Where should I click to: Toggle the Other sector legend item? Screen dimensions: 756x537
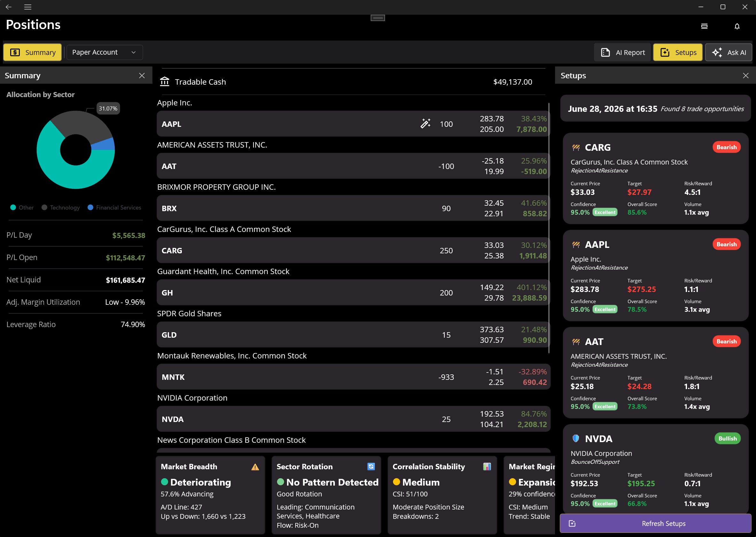[22, 208]
